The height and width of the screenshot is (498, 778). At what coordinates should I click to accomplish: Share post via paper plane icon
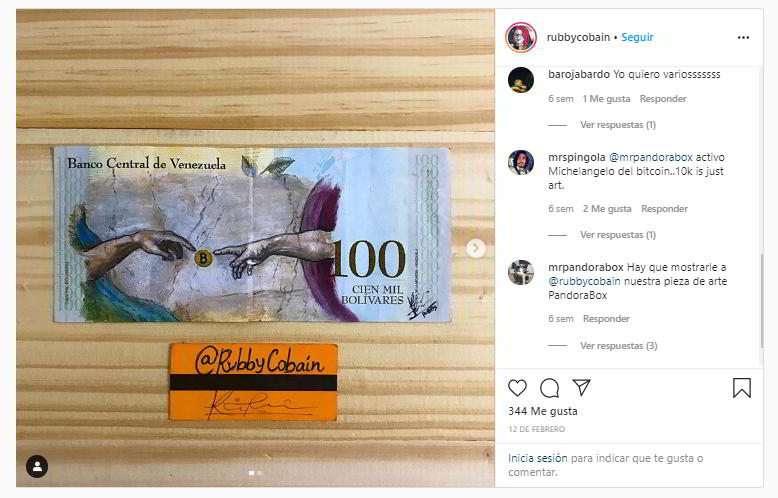click(582, 387)
